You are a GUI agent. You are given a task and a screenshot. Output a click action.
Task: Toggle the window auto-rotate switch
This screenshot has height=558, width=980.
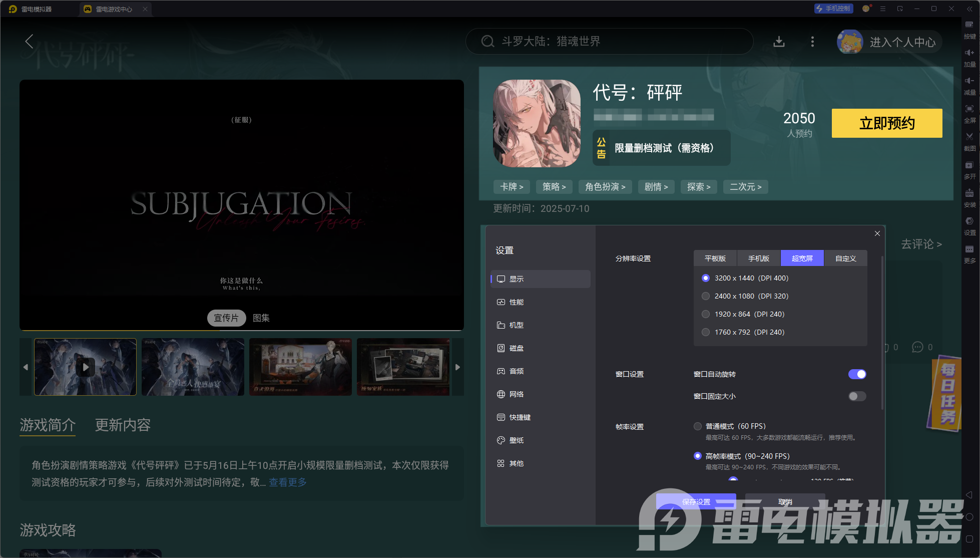857,374
